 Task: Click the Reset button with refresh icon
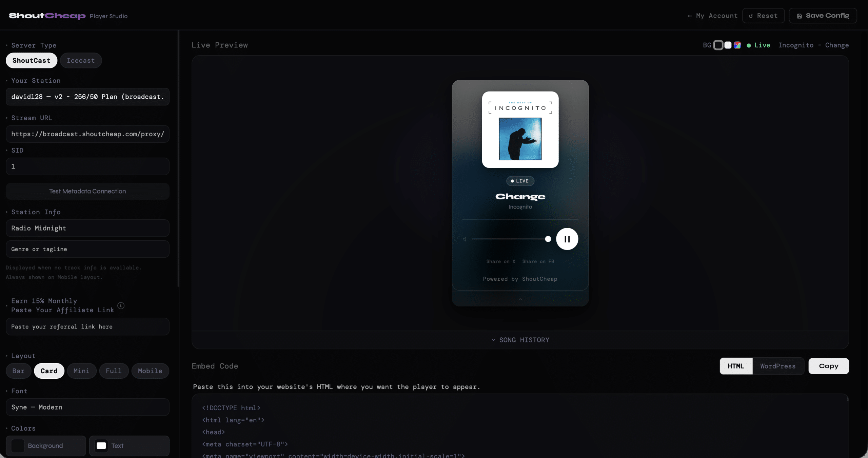coord(763,16)
